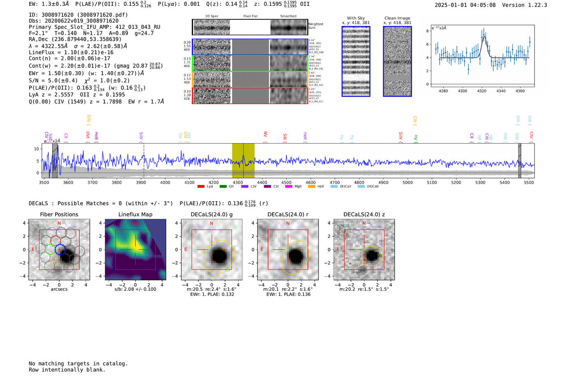This screenshot has width=576, height=392.
Task: Click the header 'EW: 1.3±0.3Å' value
Action: [49, 4]
